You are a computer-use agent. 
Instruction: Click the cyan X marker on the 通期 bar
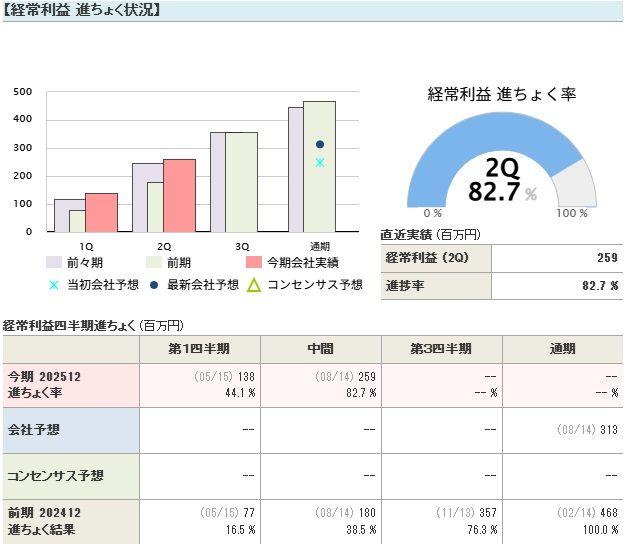(x=320, y=162)
